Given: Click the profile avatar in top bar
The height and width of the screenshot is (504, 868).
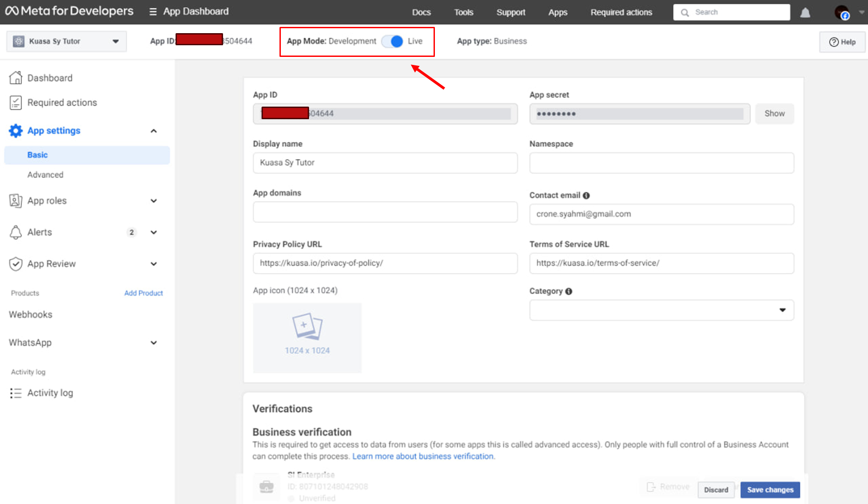Looking at the screenshot, I should tap(842, 13).
